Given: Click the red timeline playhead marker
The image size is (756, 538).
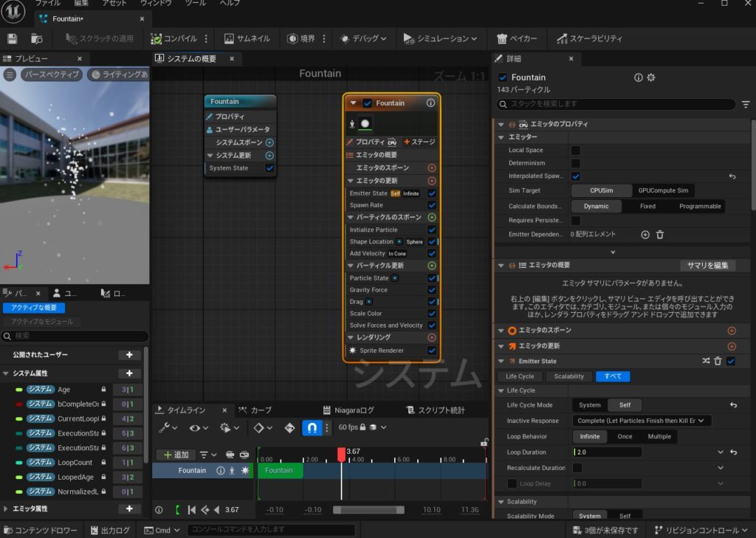Looking at the screenshot, I should tap(341, 454).
